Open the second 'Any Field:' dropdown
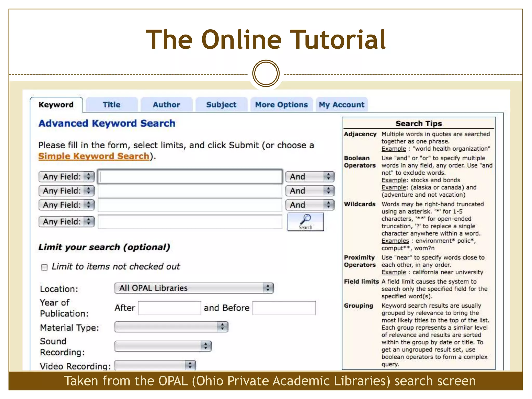Image resolution: width=532 pixels, height=399 pixels. click(x=66, y=191)
